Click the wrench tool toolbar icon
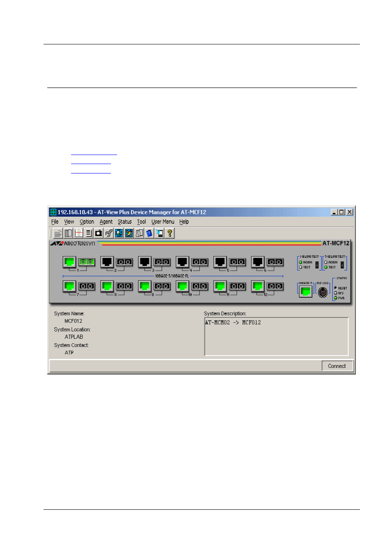 pyautogui.click(x=108, y=234)
